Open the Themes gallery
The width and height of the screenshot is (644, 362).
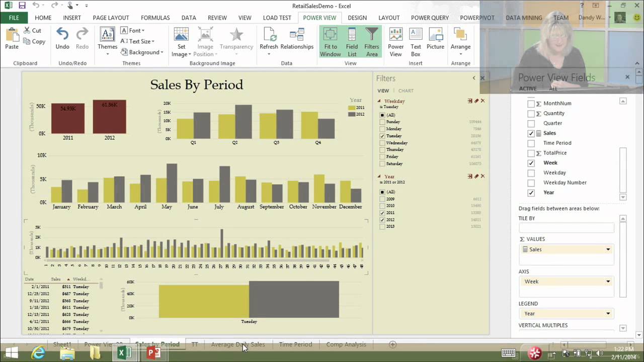[x=107, y=41]
